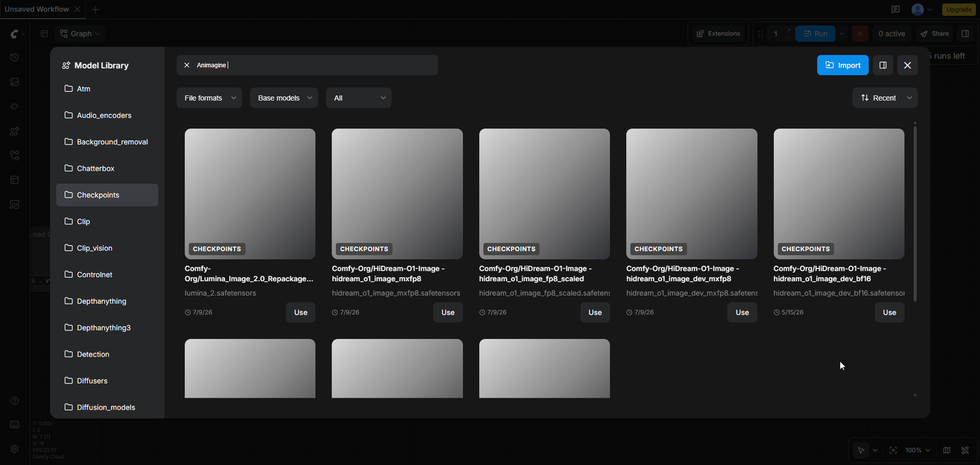Open the Extensions manager
The image size is (980, 465).
click(x=718, y=34)
